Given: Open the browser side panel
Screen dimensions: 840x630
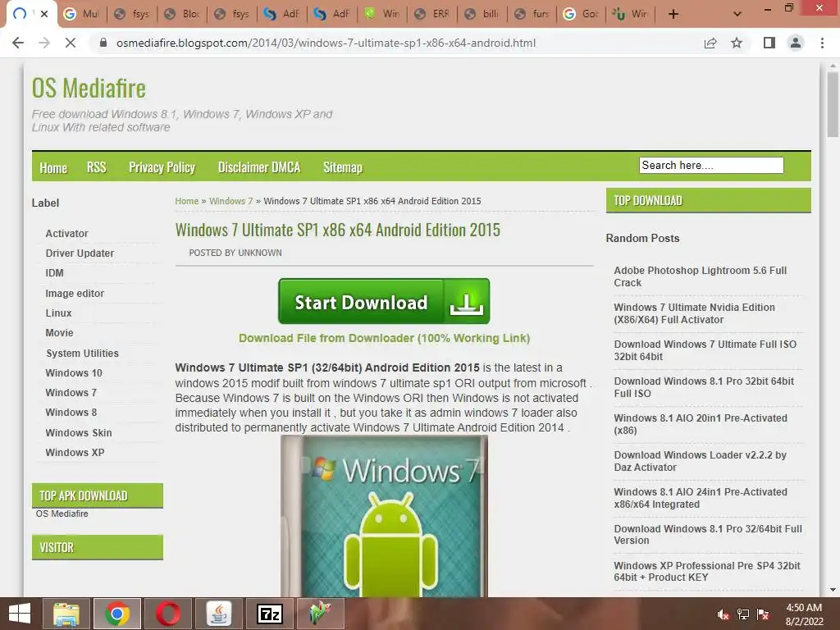Looking at the screenshot, I should tap(769, 43).
